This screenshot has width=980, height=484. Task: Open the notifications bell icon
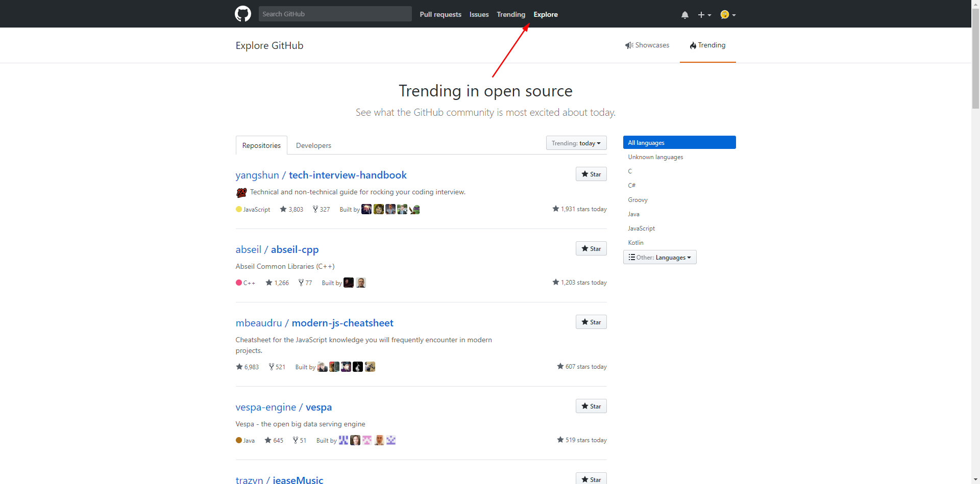685,15
